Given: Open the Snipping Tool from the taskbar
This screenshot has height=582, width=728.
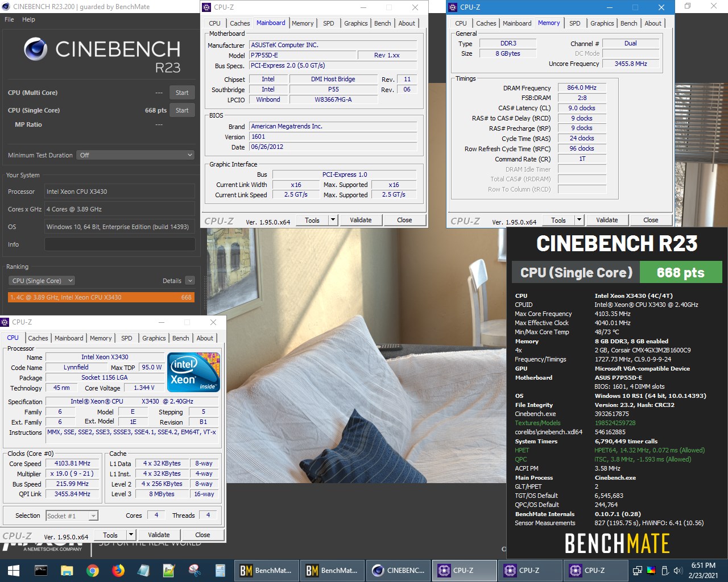Looking at the screenshot, I should point(195,570).
